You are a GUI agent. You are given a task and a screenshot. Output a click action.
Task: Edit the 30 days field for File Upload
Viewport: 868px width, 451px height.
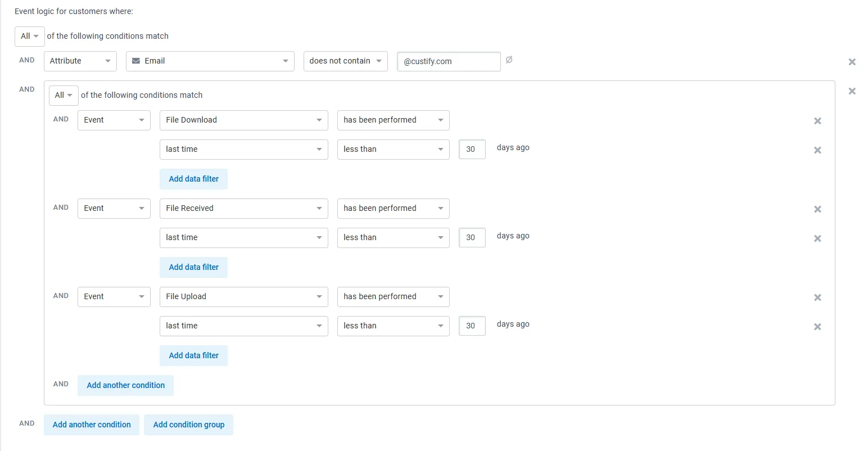point(472,326)
